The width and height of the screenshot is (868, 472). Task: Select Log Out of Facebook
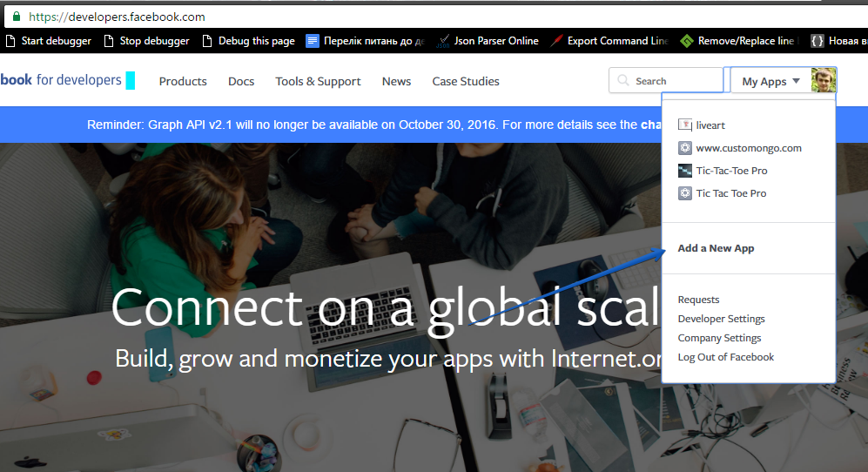pyautogui.click(x=726, y=357)
